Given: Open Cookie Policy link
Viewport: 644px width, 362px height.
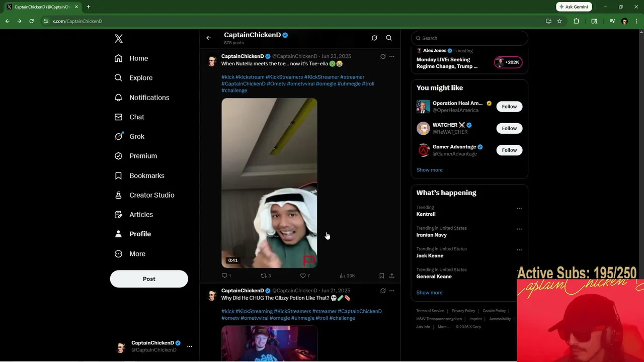Looking at the screenshot, I should 494,311.
